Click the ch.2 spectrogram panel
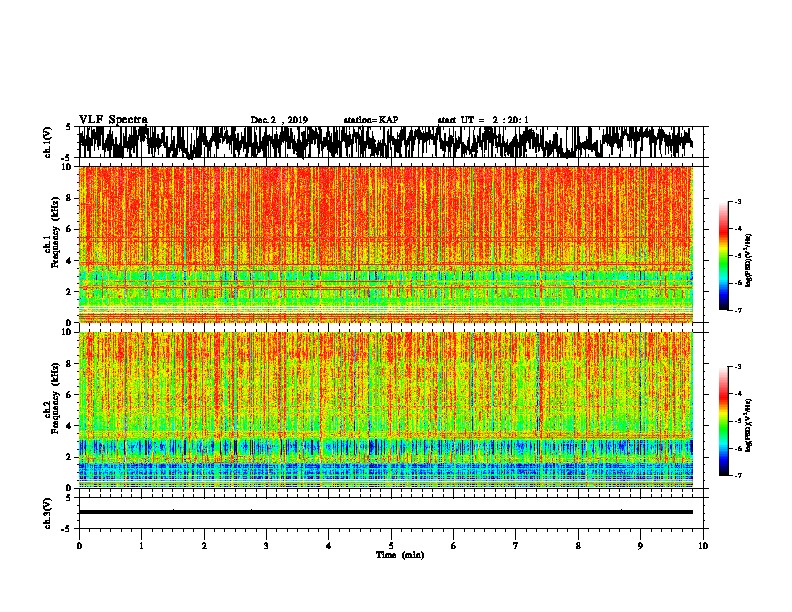This screenshot has height=612, width=792. click(385, 409)
